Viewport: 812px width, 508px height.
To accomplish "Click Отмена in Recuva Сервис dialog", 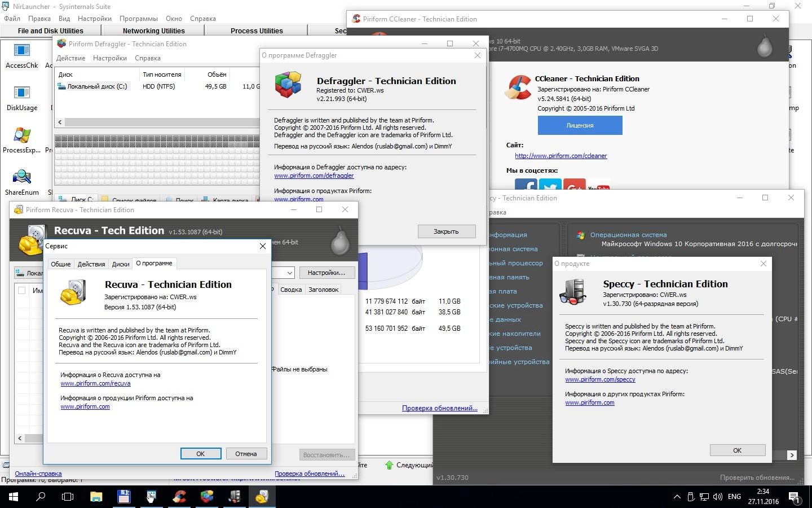I will 246,454.
